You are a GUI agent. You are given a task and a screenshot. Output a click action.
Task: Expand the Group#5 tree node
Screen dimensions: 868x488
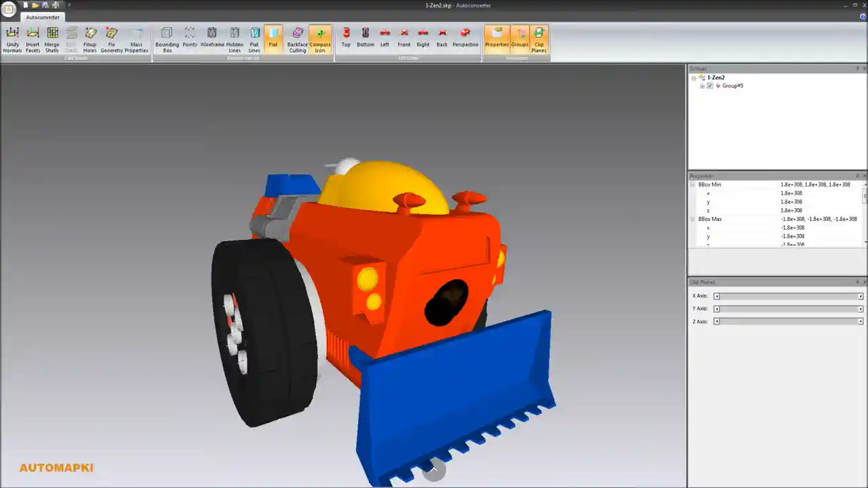tap(702, 85)
